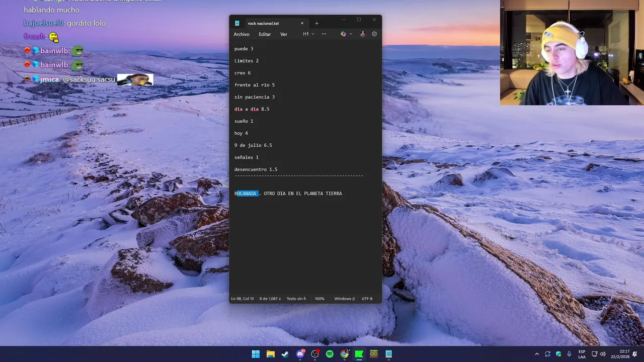Open the Archivo menu in Notepad
This screenshot has width=644, height=362.
coord(242,34)
